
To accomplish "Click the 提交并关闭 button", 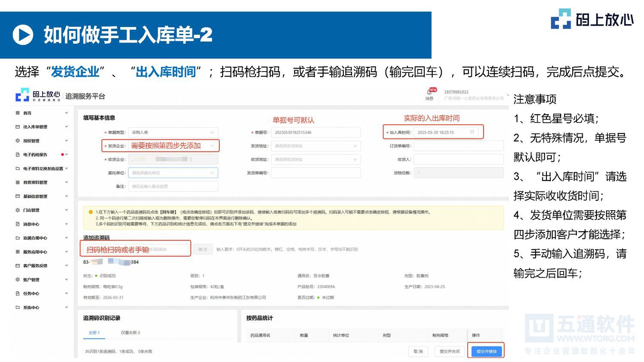I will click(x=449, y=351).
